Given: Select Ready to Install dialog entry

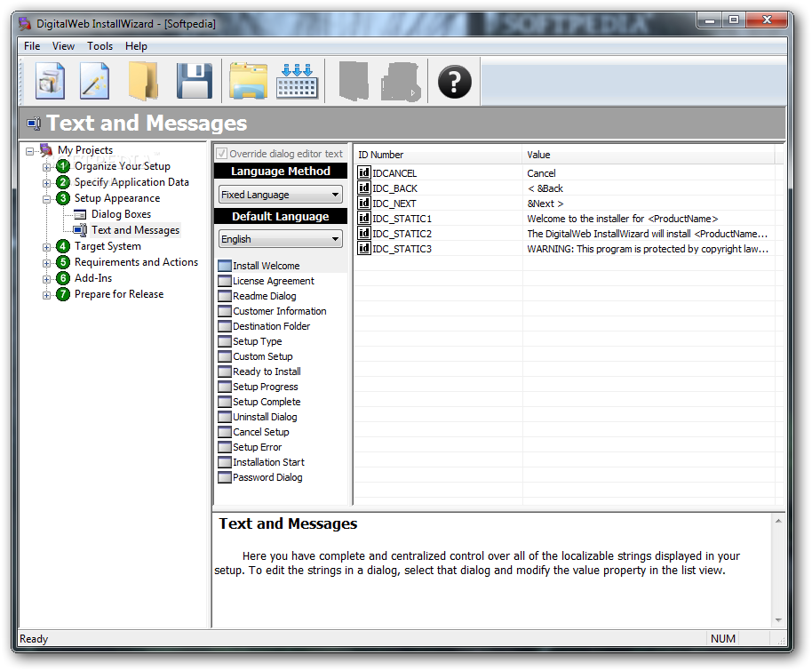Looking at the screenshot, I should coord(267,371).
